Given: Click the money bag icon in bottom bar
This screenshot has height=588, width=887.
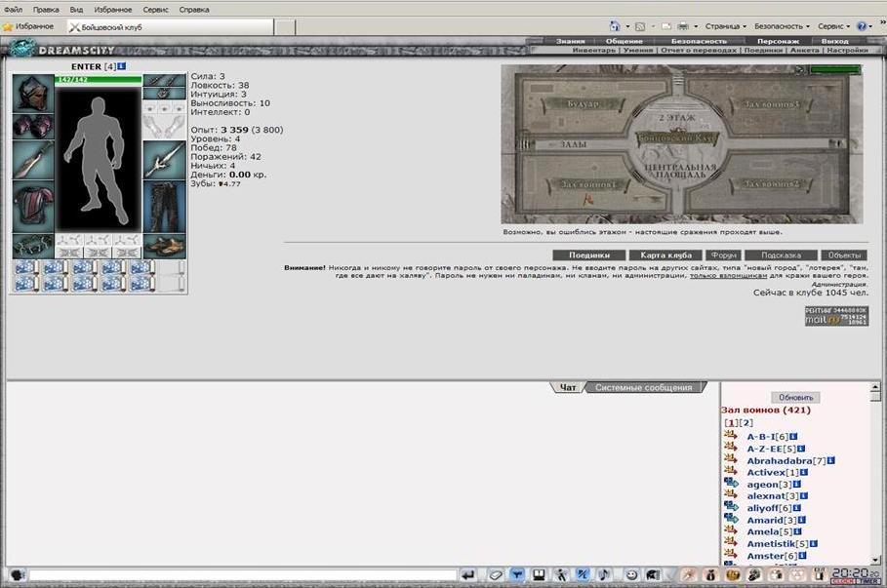Looking at the screenshot, I should (x=711, y=575).
